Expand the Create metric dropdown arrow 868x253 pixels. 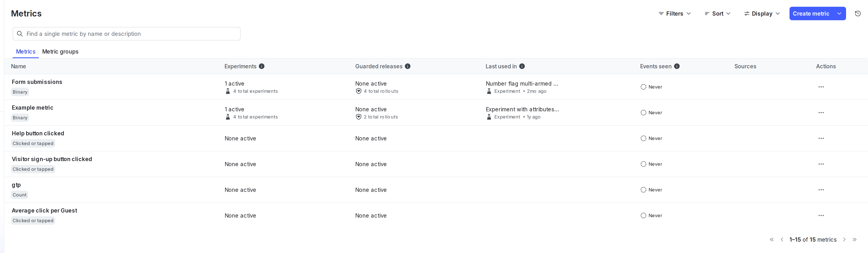pyautogui.click(x=839, y=13)
